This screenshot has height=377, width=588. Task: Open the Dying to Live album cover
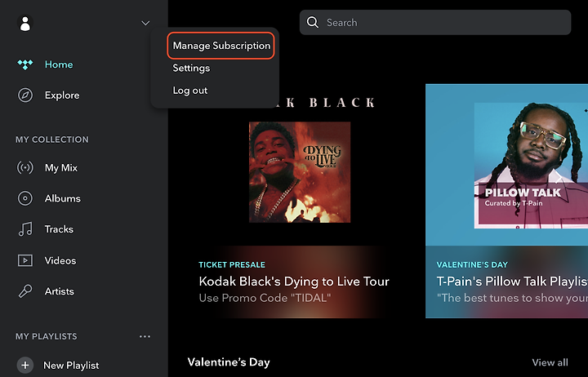pos(300,172)
